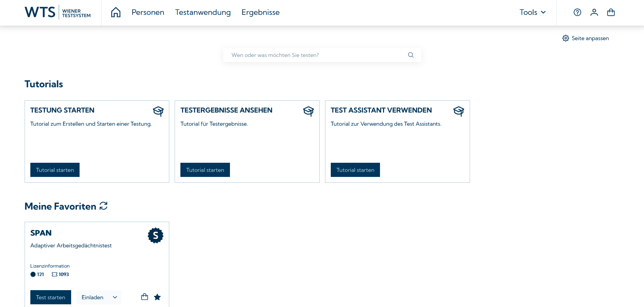Click the search magnifier icon

(411, 55)
